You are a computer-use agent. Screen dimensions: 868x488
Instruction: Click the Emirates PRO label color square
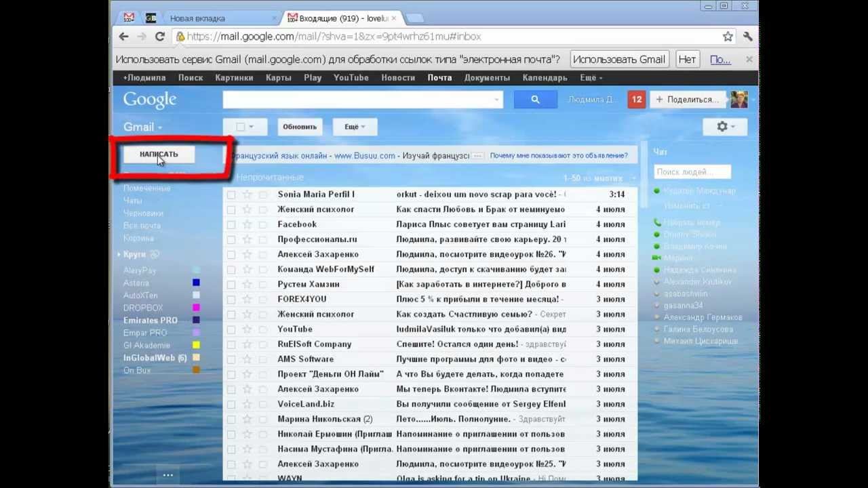click(x=196, y=321)
